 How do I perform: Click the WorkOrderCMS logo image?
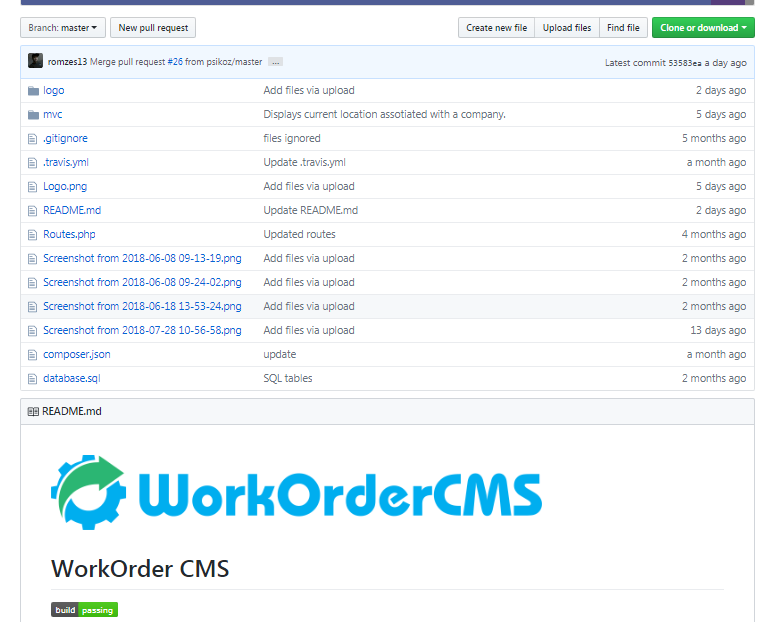[x=296, y=492]
